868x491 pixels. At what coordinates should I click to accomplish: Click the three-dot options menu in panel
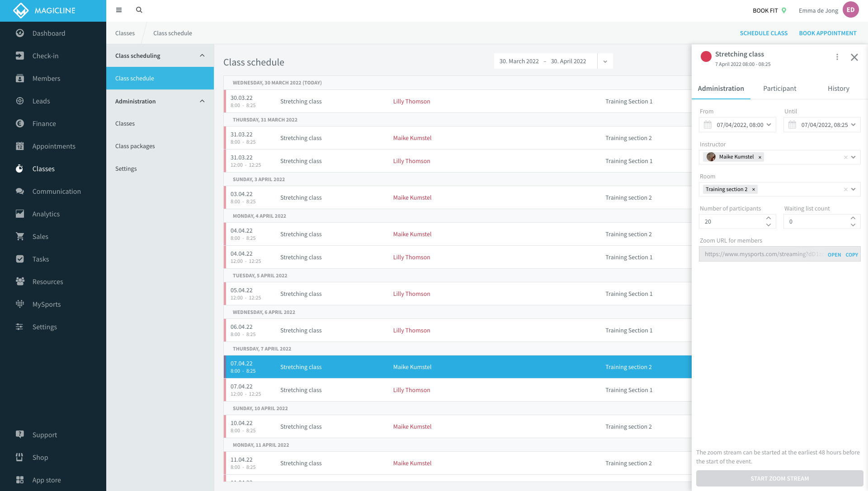tap(837, 57)
